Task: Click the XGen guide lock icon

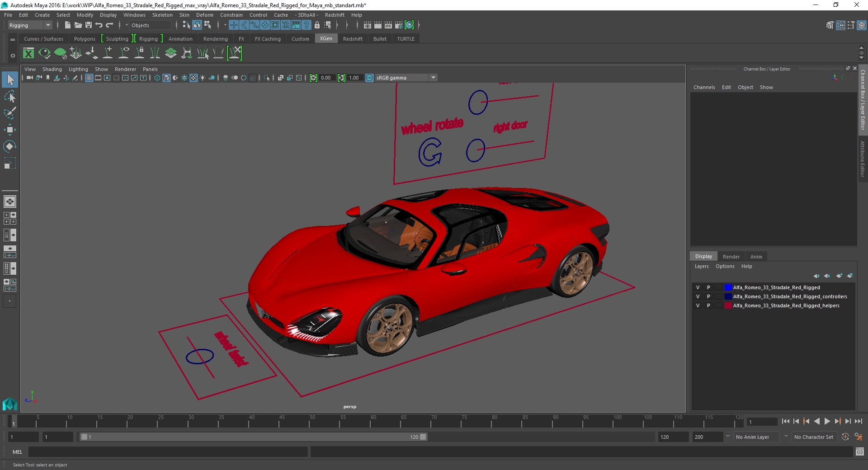Action: pyautogui.click(x=139, y=53)
